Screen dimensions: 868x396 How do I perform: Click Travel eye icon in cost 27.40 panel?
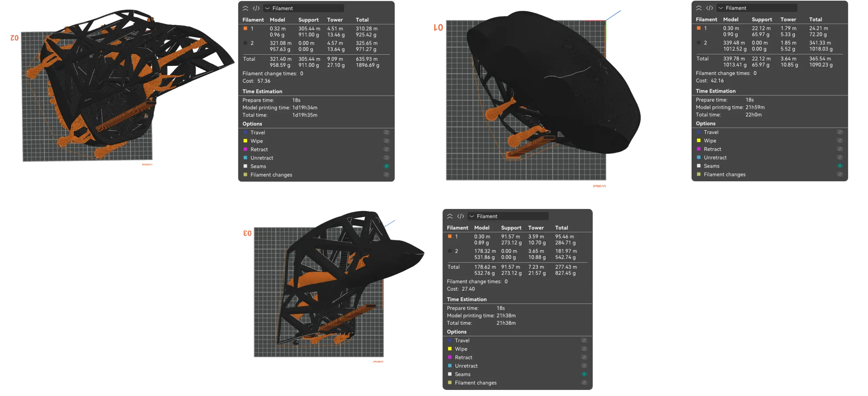pos(584,340)
